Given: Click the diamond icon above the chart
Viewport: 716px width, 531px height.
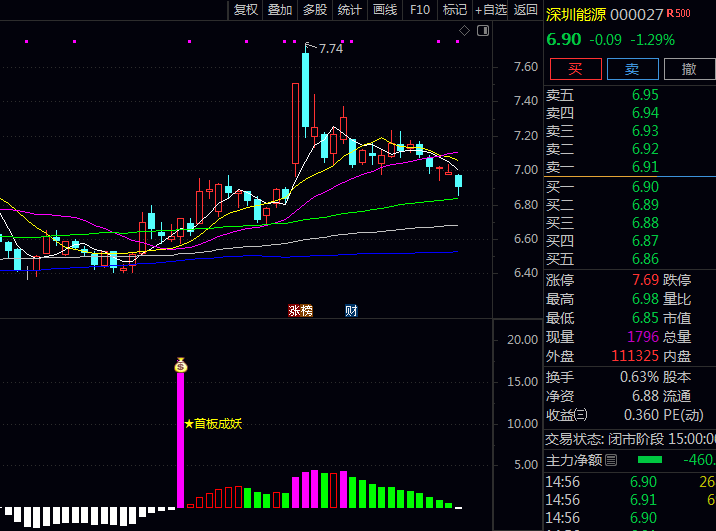Looking at the screenshot, I should [x=464, y=31].
